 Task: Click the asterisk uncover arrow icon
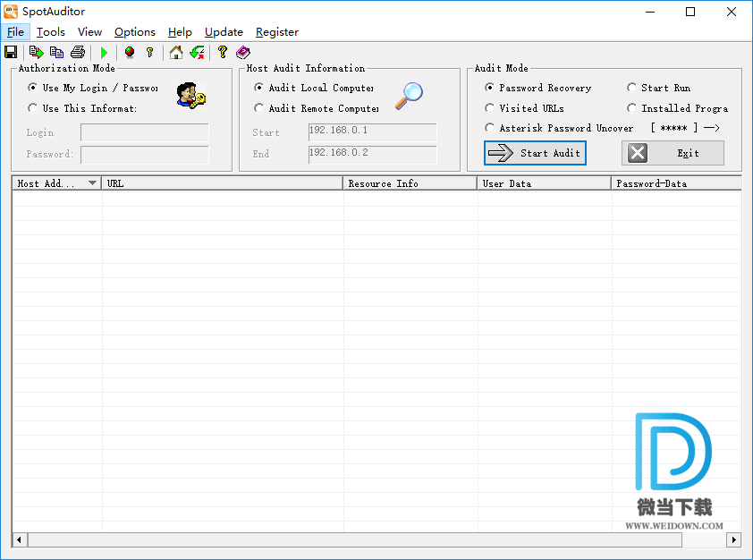click(x=711, y=128)
